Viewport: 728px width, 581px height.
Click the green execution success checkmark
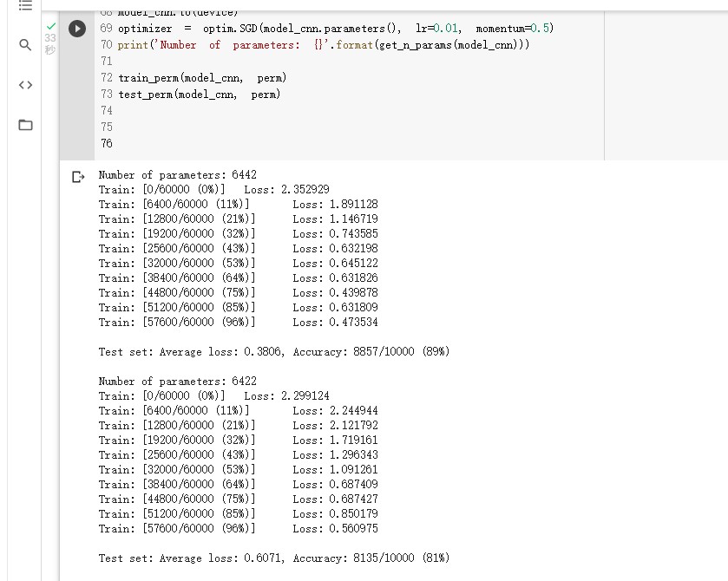[49, 26]
